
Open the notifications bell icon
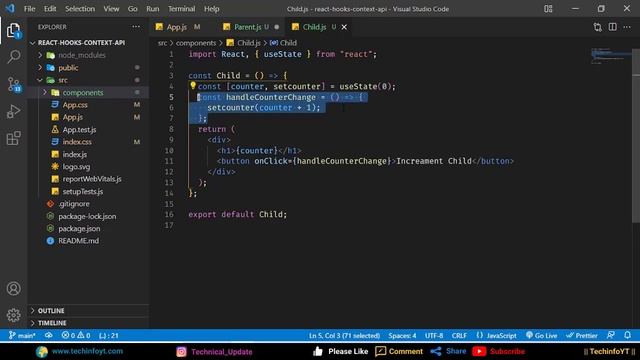628,335
